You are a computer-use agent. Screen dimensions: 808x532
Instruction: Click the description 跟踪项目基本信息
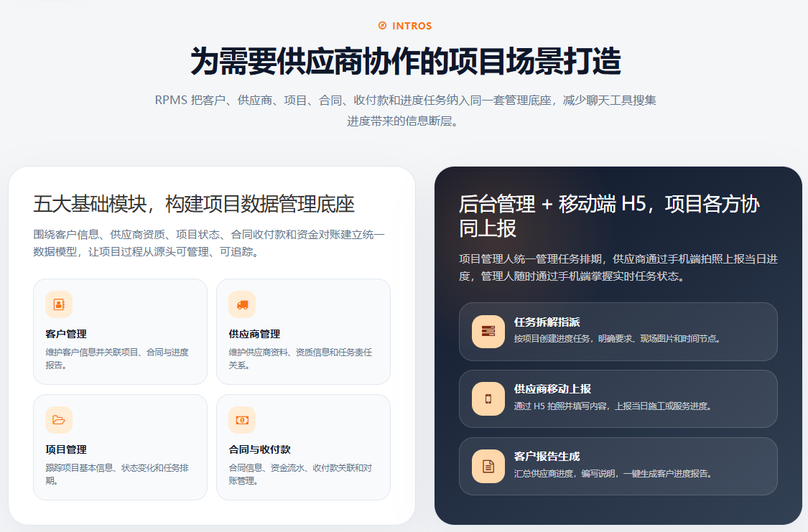117,474
